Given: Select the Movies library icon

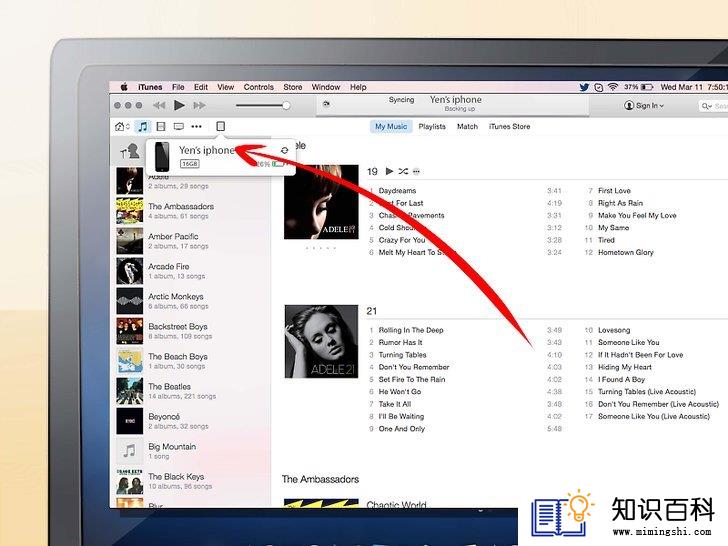Looking at the screenshot, I should (161, 126).
